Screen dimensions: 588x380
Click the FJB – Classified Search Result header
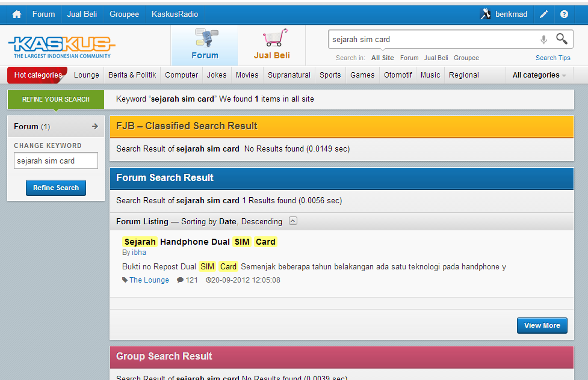click(x=342, y=126)
